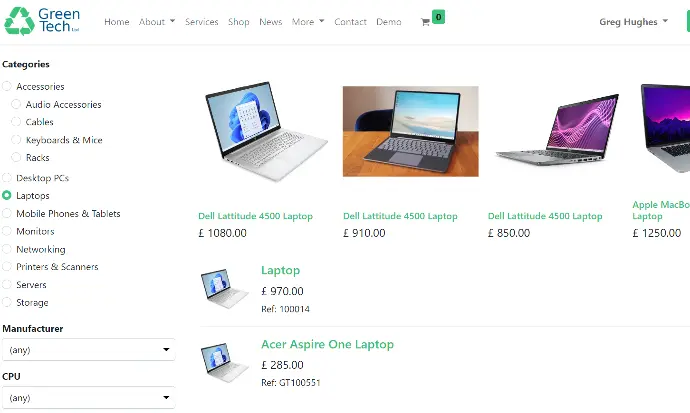This screenshot has height=413, width=690.
Task: Select the Desktop PCs category radio button
Action: point(7,178)
